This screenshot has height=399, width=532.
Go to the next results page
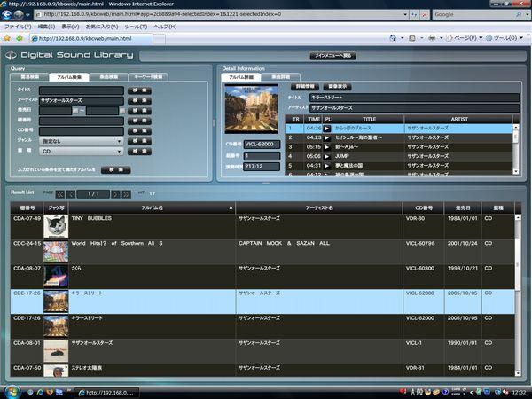click(116, 193)
